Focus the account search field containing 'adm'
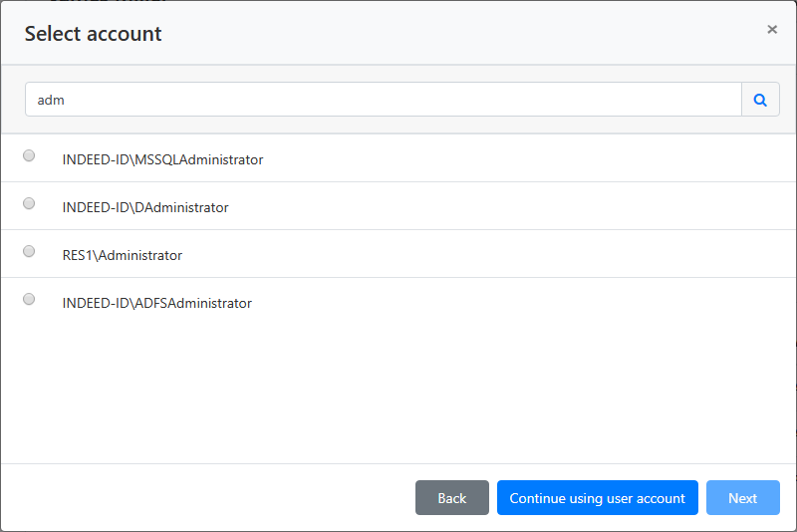 point(383,100)
